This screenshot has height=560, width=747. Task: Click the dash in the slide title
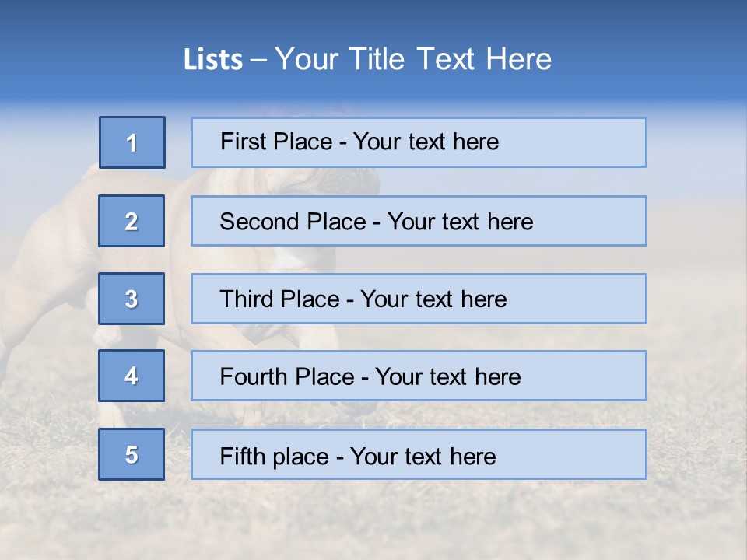click(259, 60)
